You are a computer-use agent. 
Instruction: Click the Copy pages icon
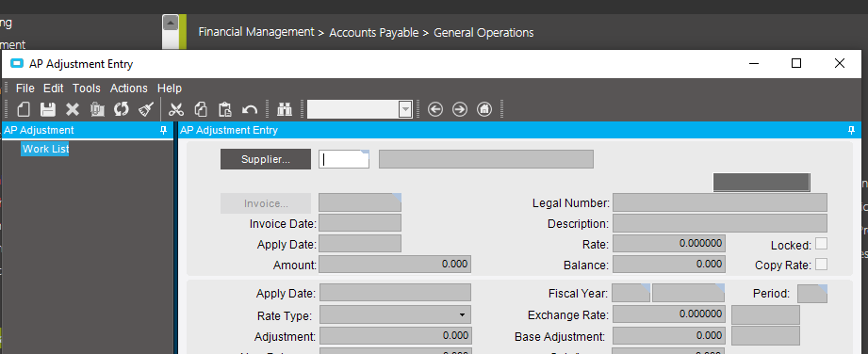click(x=201, y=109)
